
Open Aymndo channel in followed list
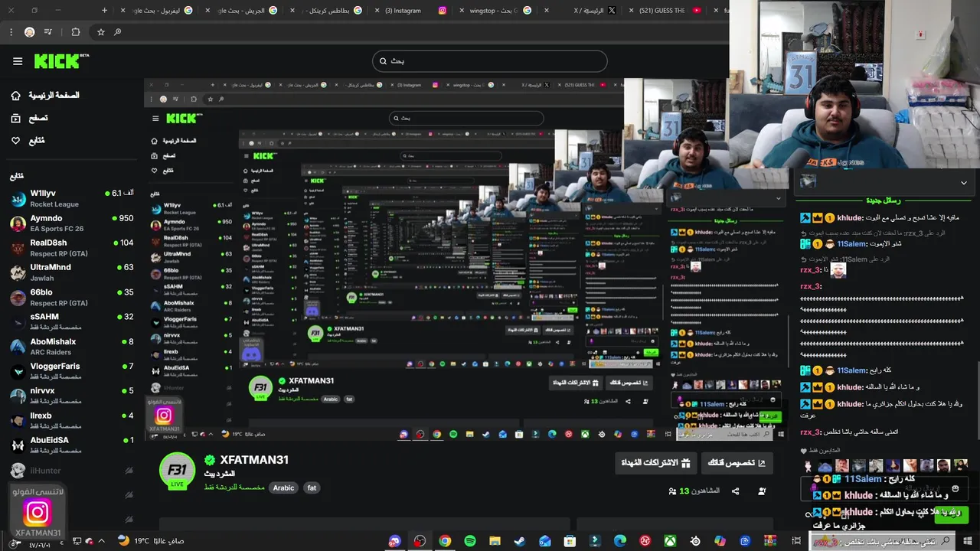tap(72, 223)
